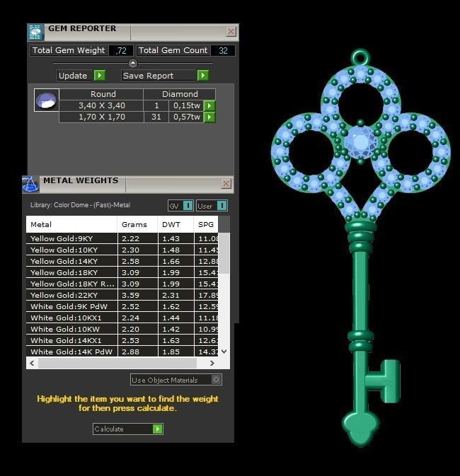Screen dimensions: 460x476
Task: Click the green arrow next to Update
Action: coord(100,75)
